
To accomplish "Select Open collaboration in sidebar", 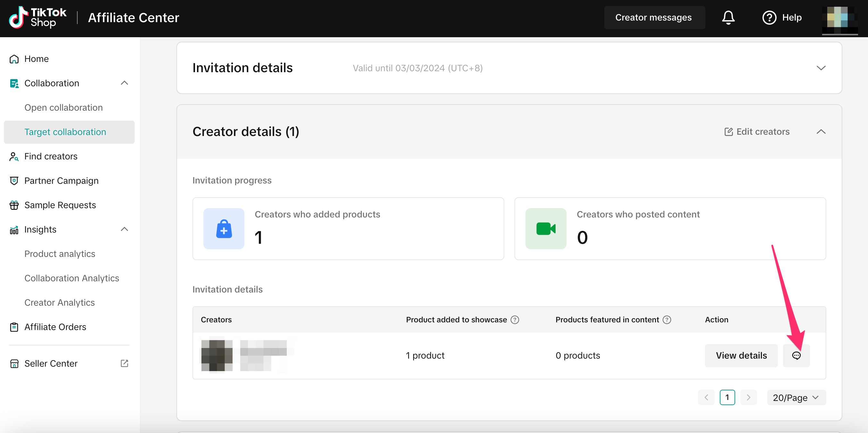I will click(x=63, y=107).
